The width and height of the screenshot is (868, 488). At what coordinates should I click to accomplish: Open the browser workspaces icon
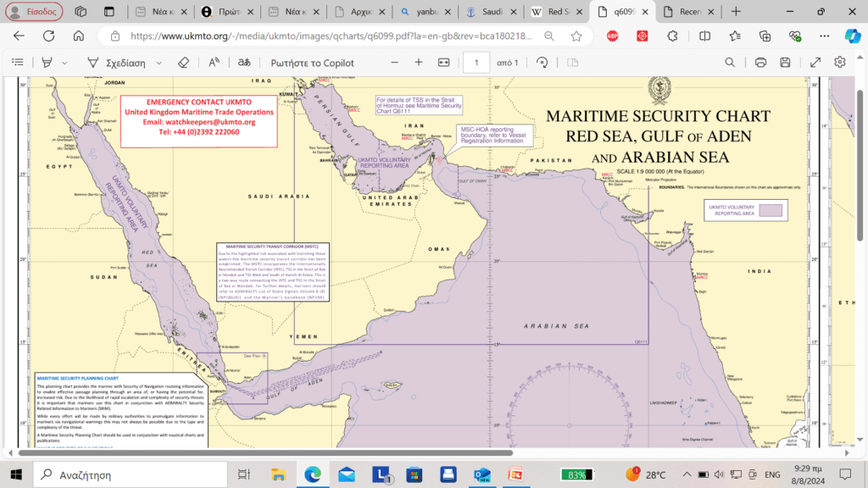81,12
